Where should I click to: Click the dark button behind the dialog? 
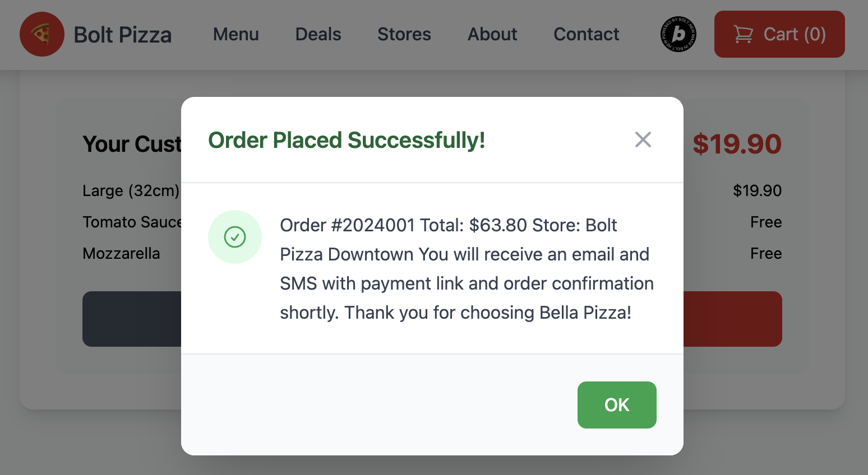click(132, 319)
